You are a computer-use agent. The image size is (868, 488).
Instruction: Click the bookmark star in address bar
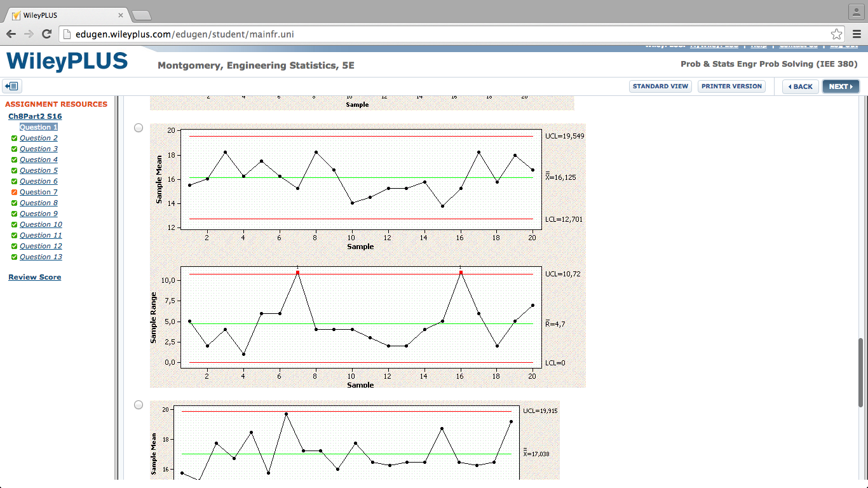pyautogui.click(x=836, y=34)
